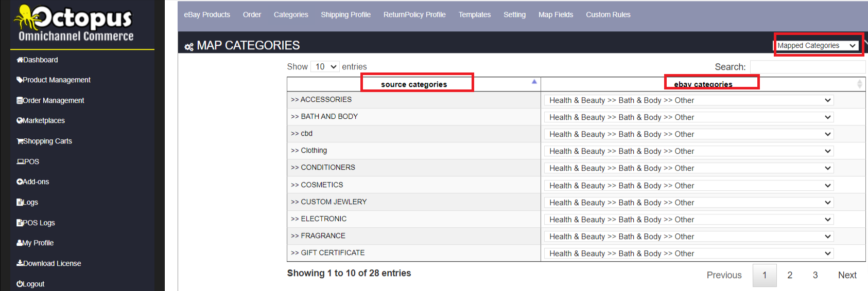Open eBay category dropdown for FRAGRANCE

coord(689,237)
